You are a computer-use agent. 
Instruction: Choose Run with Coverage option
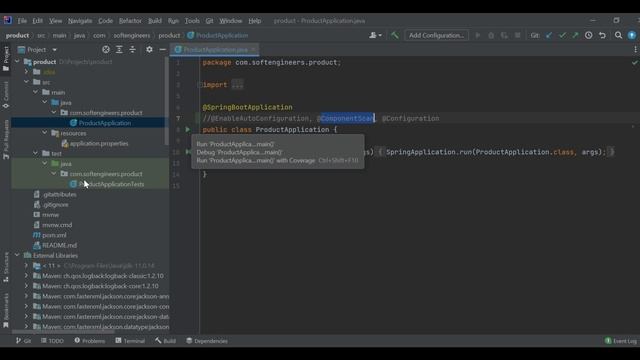(278, 160)
